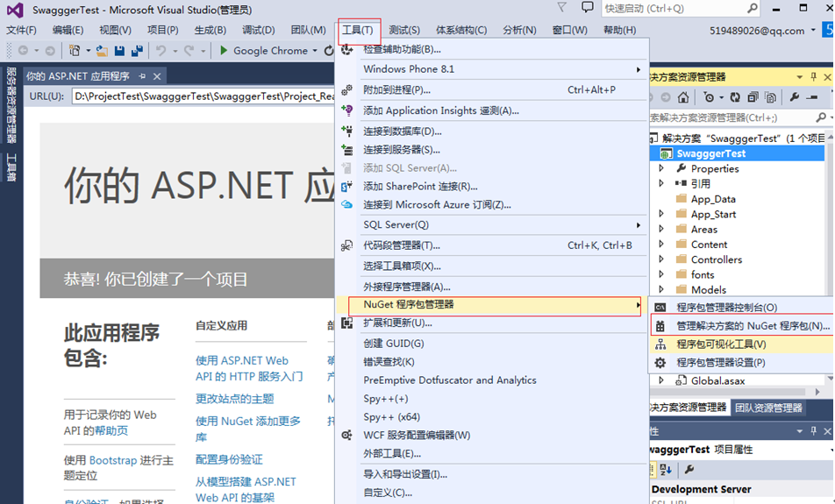Click the notifications filter flag icon
This screenshot has width=835, height=504.
point(562,8)
